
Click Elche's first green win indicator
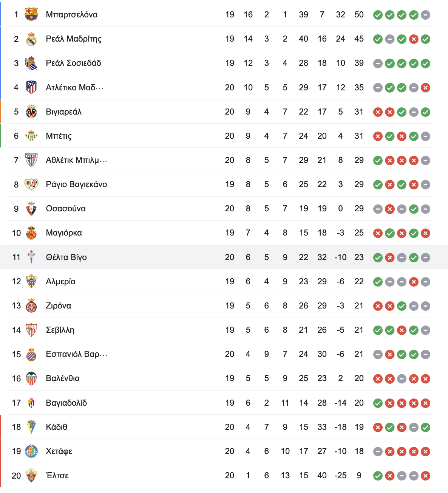tap(378, 476)
